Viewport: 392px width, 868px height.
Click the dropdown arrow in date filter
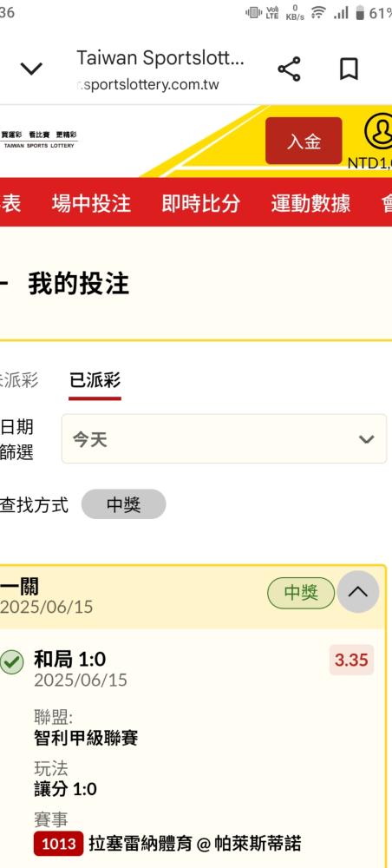click(366, 439)
